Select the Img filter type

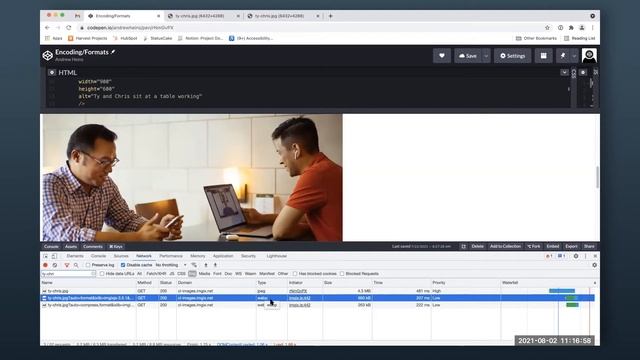click(192, 273)
